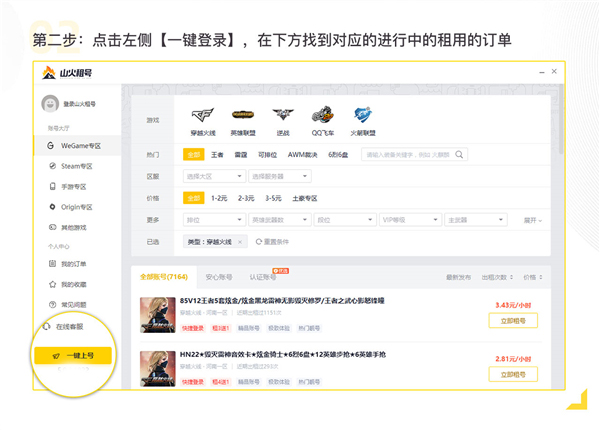Viewport: 600px width, 430px height.
Task: Click 重置条件 to reset filters
Action: click(x=272, y=242)
